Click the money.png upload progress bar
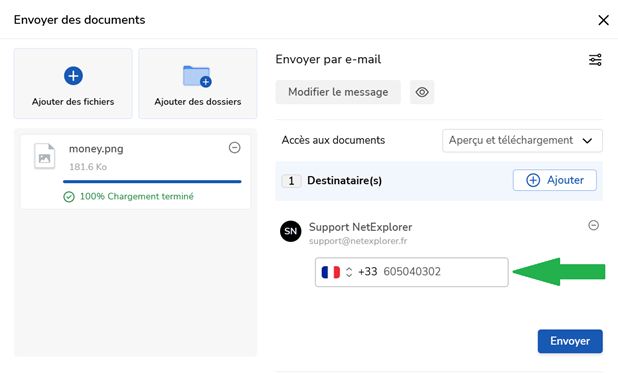618x374 pixels. (152, 182)
